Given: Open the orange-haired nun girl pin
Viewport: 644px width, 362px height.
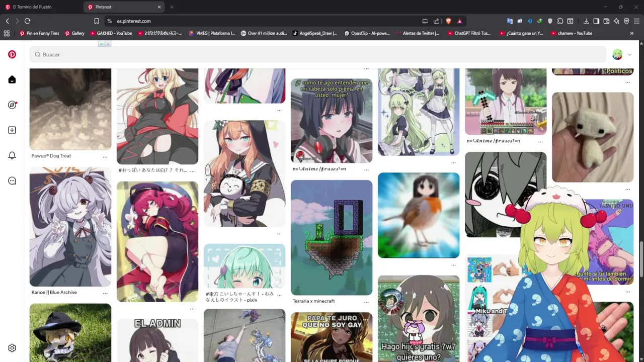Looking at the screenshot, I should point(245,173).
